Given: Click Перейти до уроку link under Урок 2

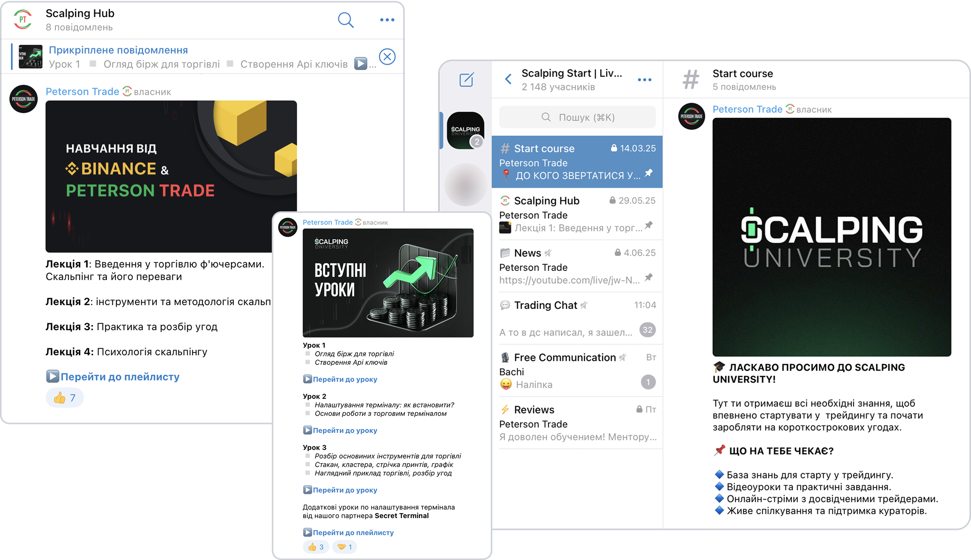Looking at the screenshot, I should 345,431.
